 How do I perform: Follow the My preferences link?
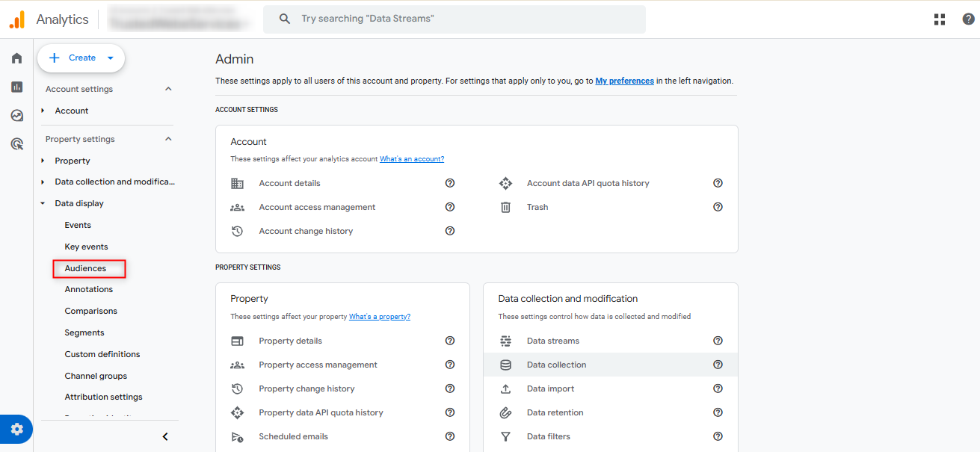pos(624,81)
